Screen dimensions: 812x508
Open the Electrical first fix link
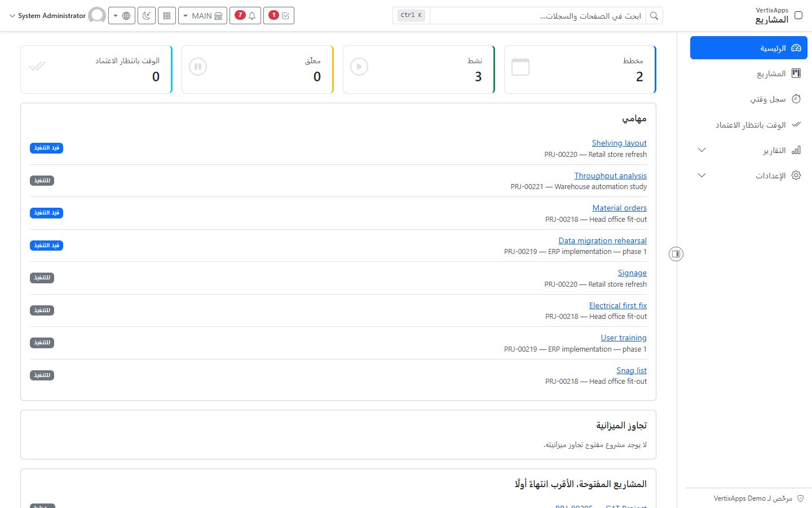click(618, 305)
